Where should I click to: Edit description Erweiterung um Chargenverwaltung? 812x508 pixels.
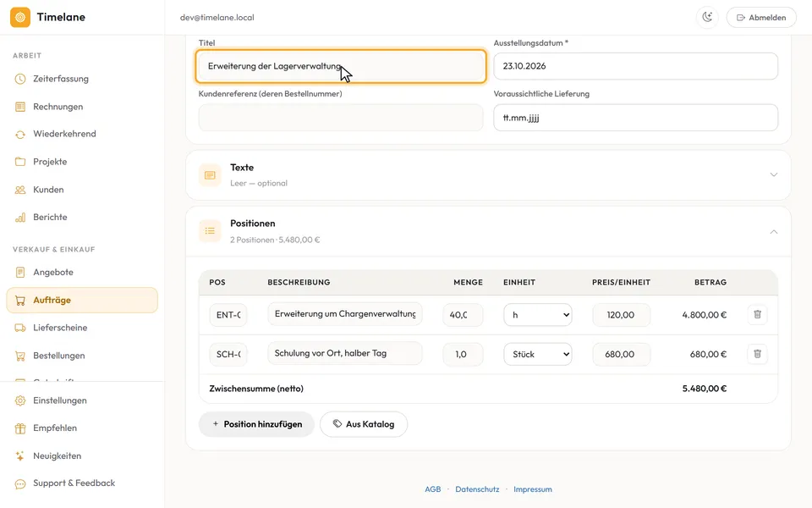(x=345, y=314)
